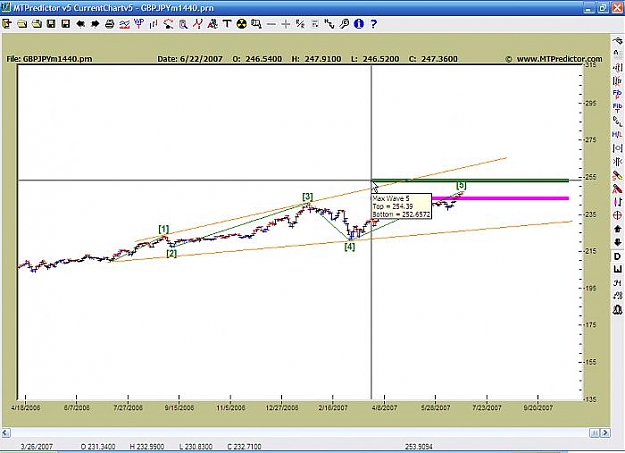Click the [3] wave label
The image size is (625, 453).
[307, 197]
